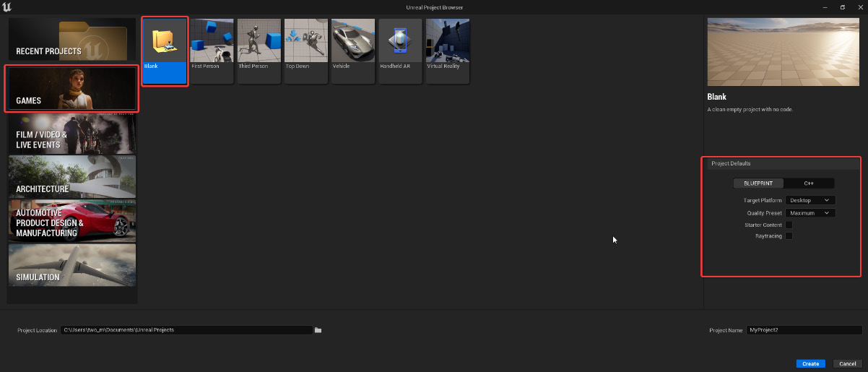Select the Top Down template
868x372 pixels.
[x=305, y=51]
